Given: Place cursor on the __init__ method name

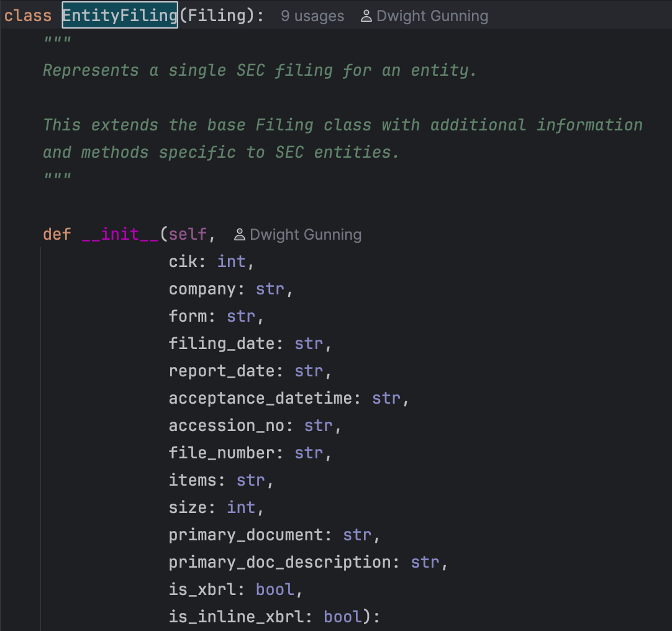Looking at the screenshot, I should pyautogui.click(x=120, y=234).
